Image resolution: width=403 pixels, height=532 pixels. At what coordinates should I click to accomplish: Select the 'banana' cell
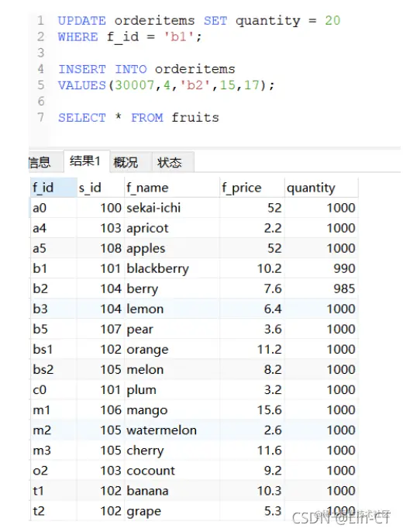tap(172, 491)
